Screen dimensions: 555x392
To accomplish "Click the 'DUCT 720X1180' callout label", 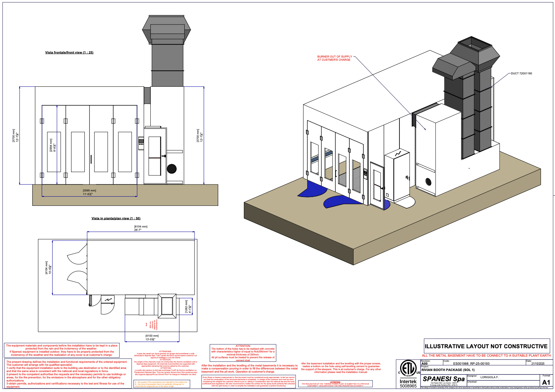I will pos(521,73).
